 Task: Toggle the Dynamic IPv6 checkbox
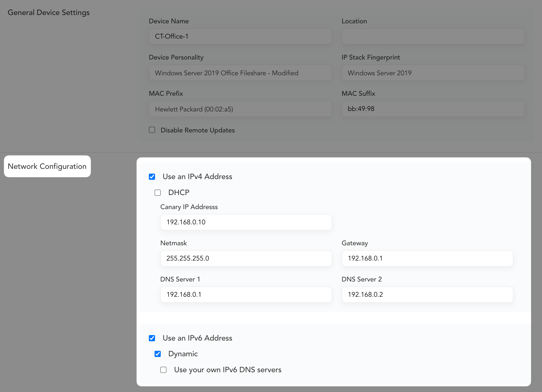157,354
